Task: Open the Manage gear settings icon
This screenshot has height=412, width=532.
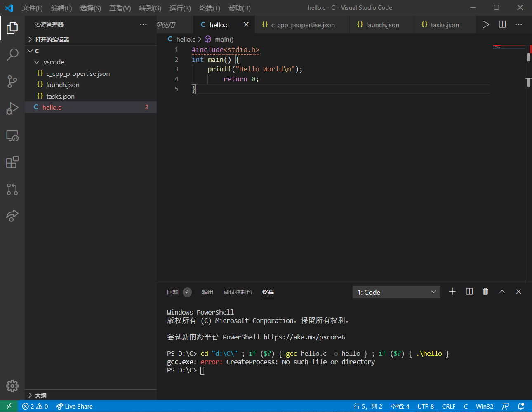Action: pyautogui.click(x=12, y=386)
